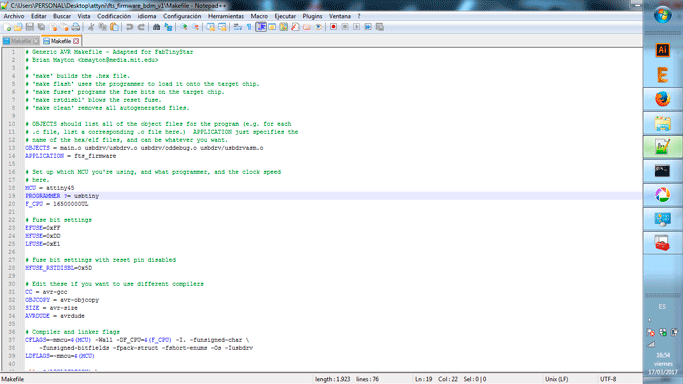Click the Windows Start orb
The image size is (683, 384).
pos(663,15)
